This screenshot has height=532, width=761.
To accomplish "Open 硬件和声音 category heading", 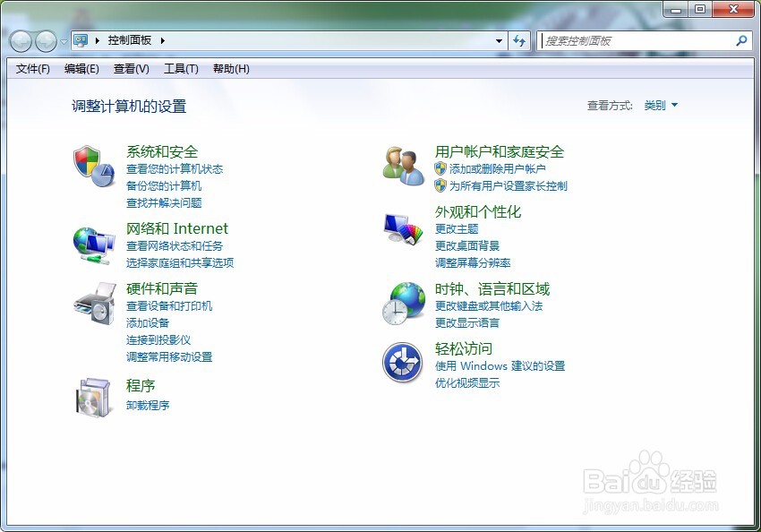I will (162, 288).
